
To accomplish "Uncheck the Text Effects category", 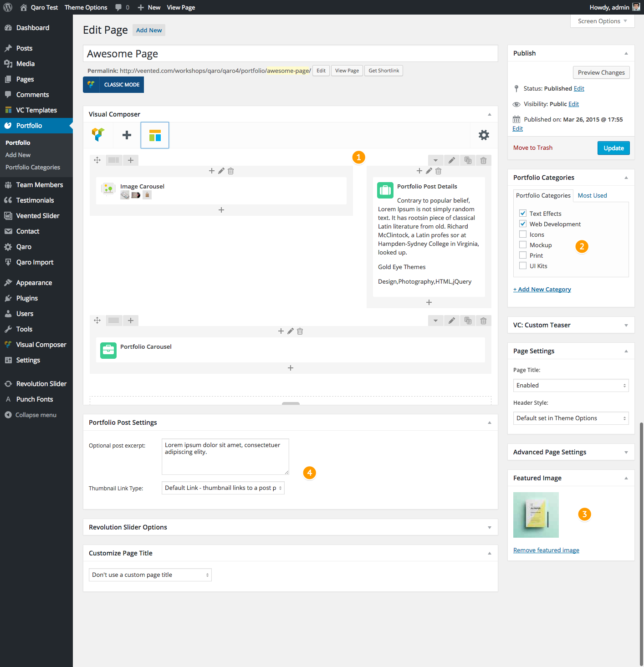I will (x=523, y=214).
